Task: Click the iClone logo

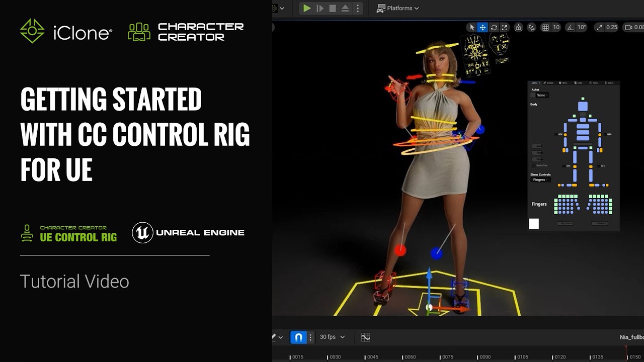Action: tap(66, 31)
